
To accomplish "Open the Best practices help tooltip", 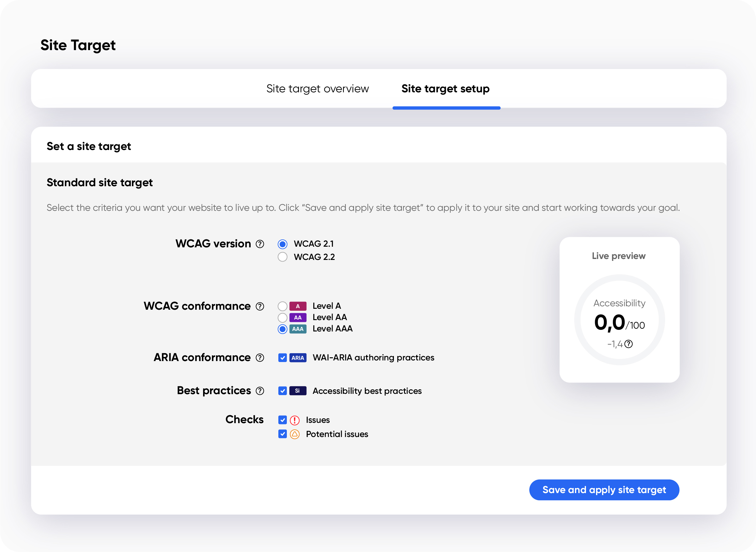I will [x=259, y=391].
